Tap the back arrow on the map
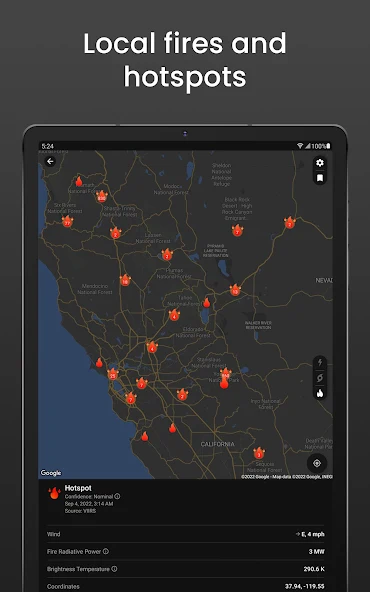The width and height of the screenshot is (370, 592). [50, 162]
